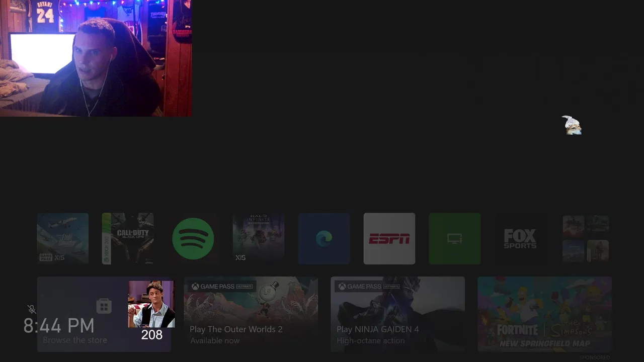This screenshot has width=644, height=362.
Task: Open the Microsoft Edge browser tile
Action: [324, 238]
